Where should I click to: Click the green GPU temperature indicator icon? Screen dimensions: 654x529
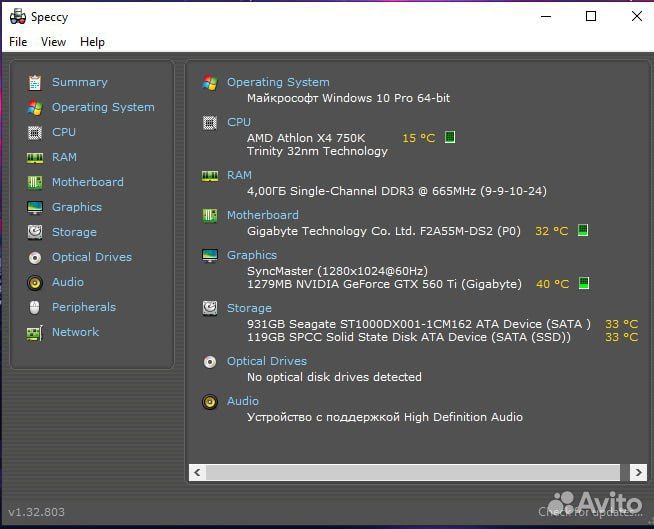pos(584,283)
